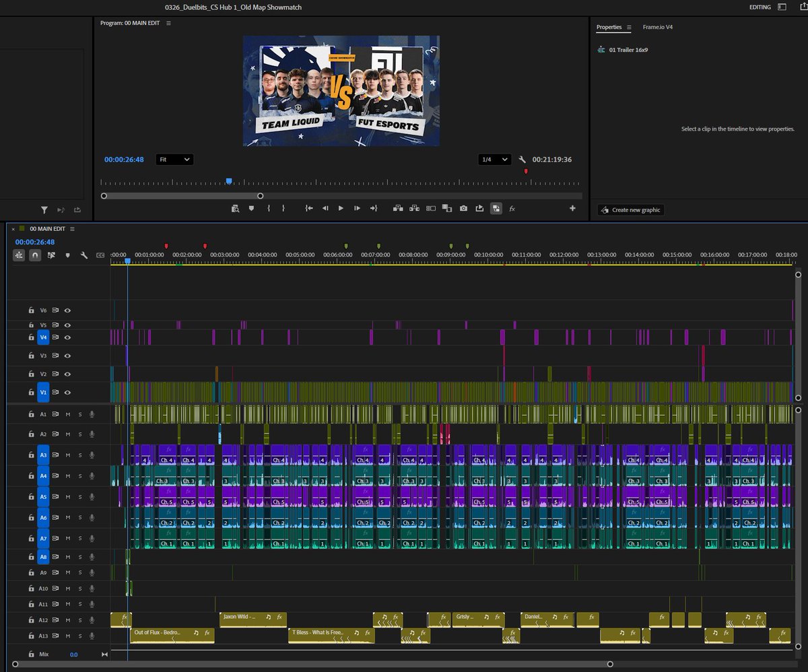Toggle insert and overwrite sequences as nests
Viewport: 808px width, 672px height.
pos(18,256)
